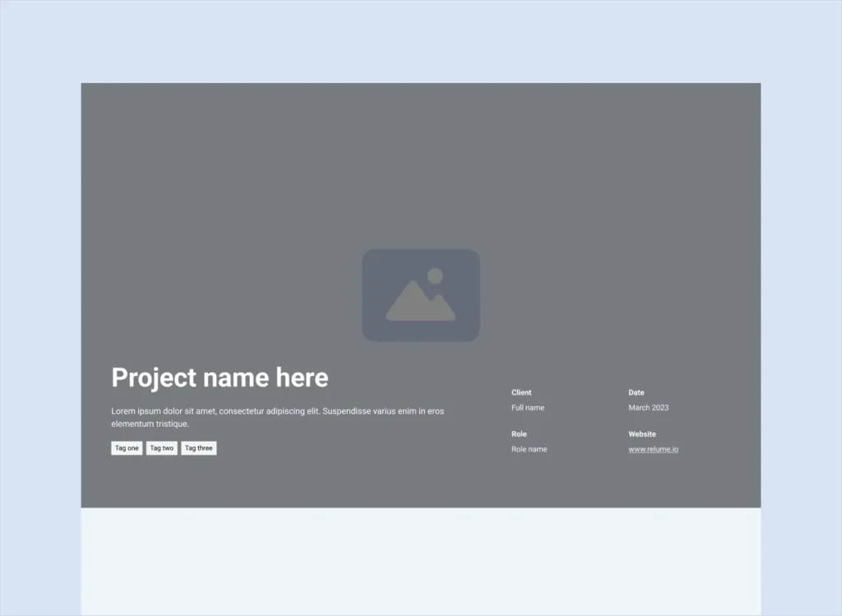Select the "Tag three" tag
This screenshot has width=842, height=616.
point(199,448)
